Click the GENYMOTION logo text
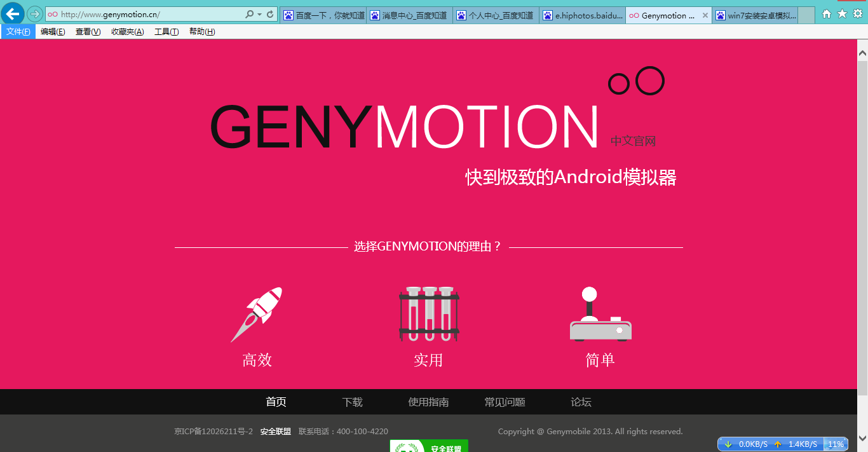Viewport: 868px width, 452px height. 404,127
